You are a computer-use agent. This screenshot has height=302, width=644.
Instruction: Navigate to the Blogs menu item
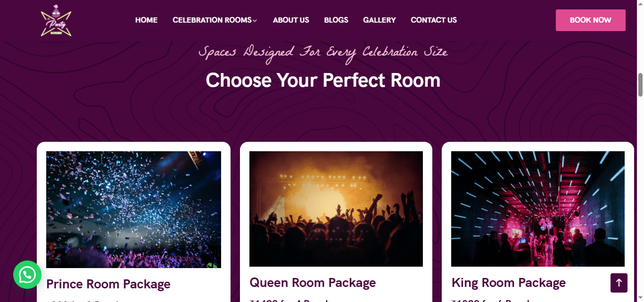(x=336, y=20)
